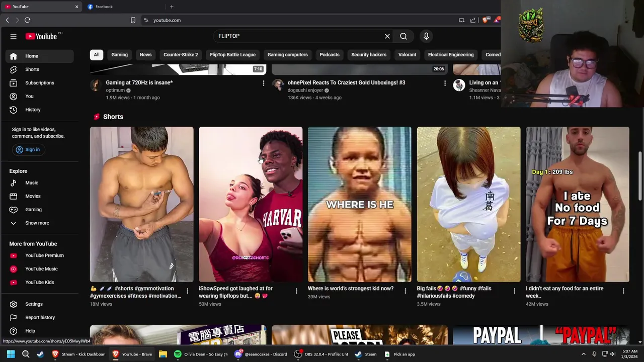
Task: Open Subscriptions in the sidebar
Action: coord(40,83)
